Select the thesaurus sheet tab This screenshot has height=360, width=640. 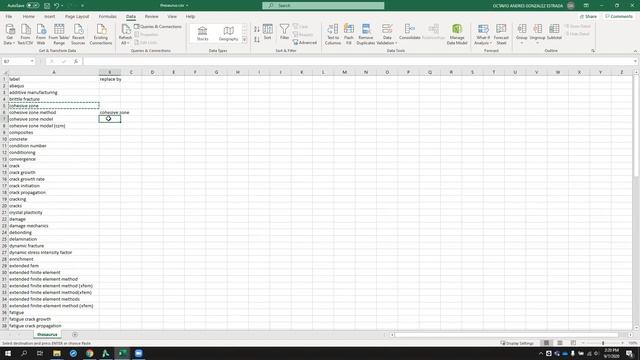coord(47,334)
